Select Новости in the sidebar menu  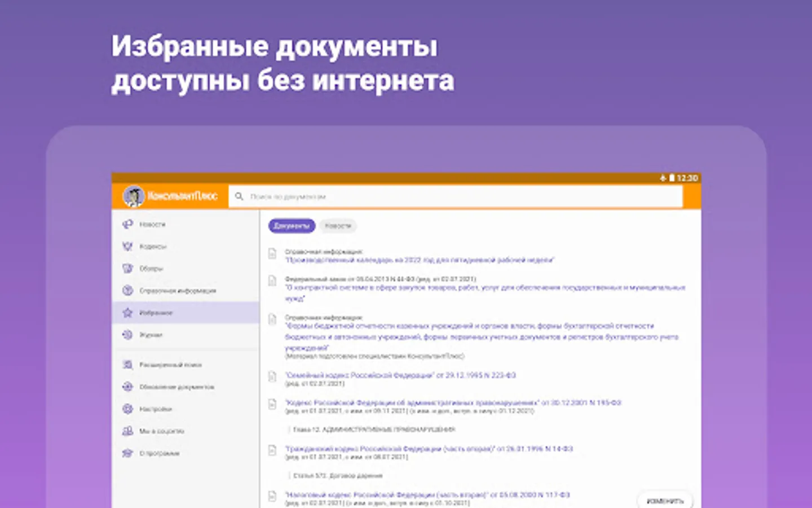(x=186, y=224)
